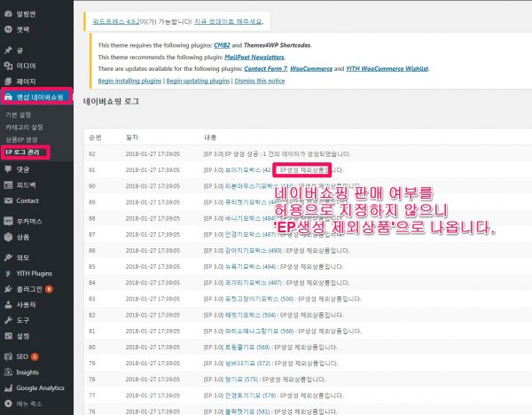Open 블랙캣기모 (581) product link
Image resolution: width=532 pixels, height=415 pixels.
coord(247,411)
